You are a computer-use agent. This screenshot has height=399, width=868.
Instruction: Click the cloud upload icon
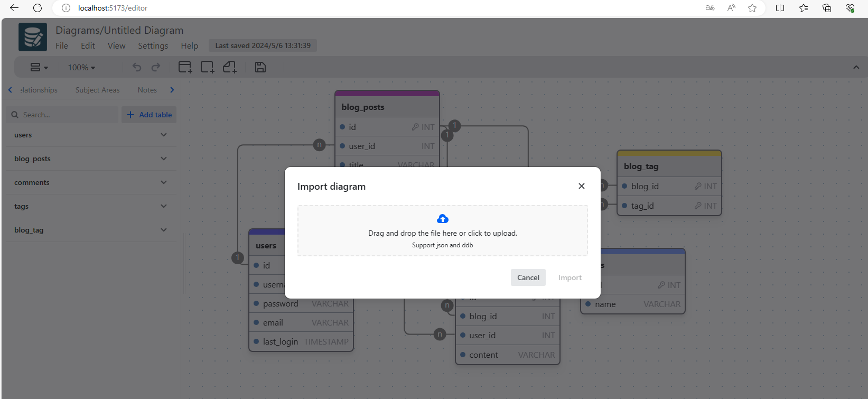tap(443, 219)
